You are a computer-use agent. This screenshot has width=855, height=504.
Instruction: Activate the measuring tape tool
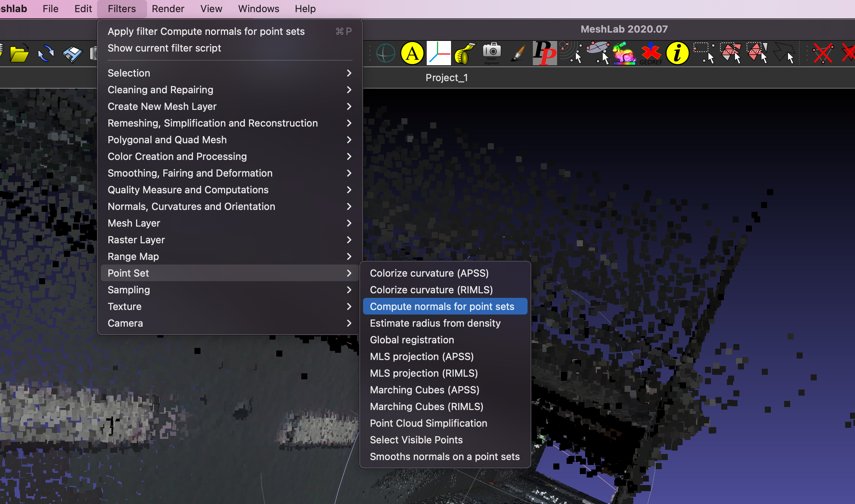465,53
